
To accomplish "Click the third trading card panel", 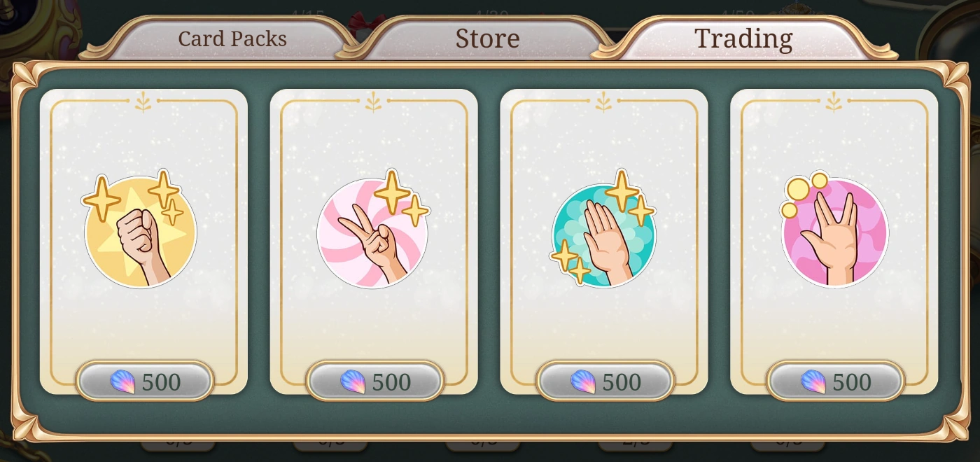I will point(604,241).
